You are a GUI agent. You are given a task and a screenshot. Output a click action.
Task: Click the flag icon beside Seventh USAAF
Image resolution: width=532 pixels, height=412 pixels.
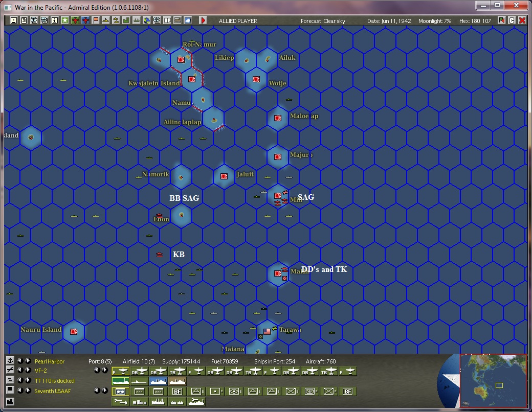coord(10,391)
